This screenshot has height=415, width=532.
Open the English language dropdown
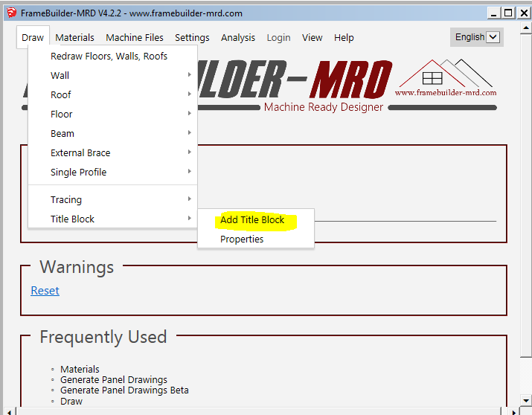click(x=477, y=37)
